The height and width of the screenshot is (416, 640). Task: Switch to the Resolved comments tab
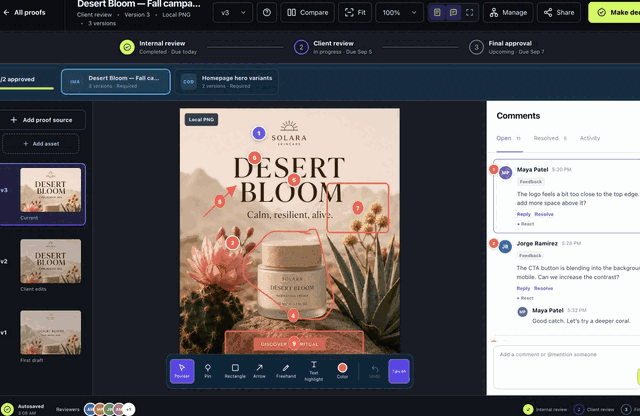click(x=550, y=138)
